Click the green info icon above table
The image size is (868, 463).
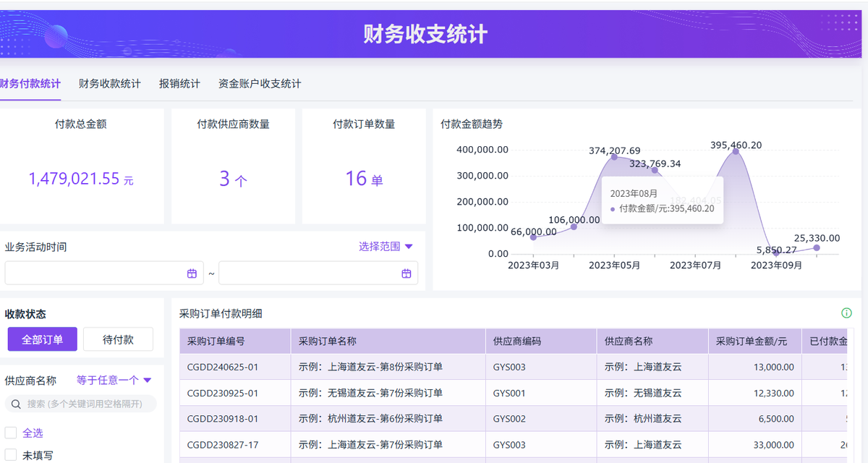click(846, 313)
